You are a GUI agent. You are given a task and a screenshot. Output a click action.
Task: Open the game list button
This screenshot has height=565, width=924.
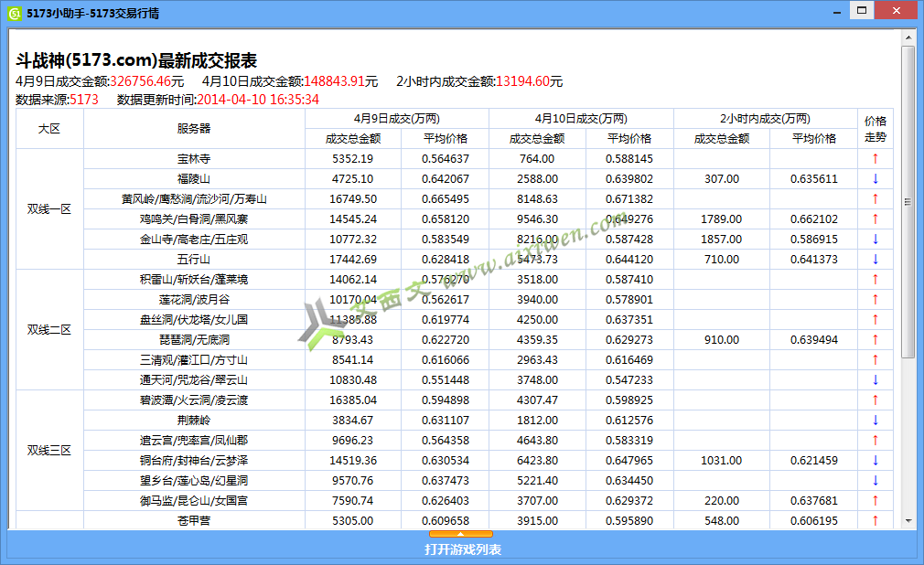[x=463, y=549]
